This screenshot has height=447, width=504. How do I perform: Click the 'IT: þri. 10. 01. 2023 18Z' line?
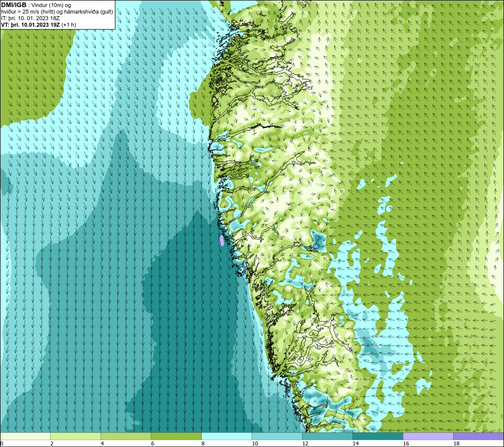30,18
